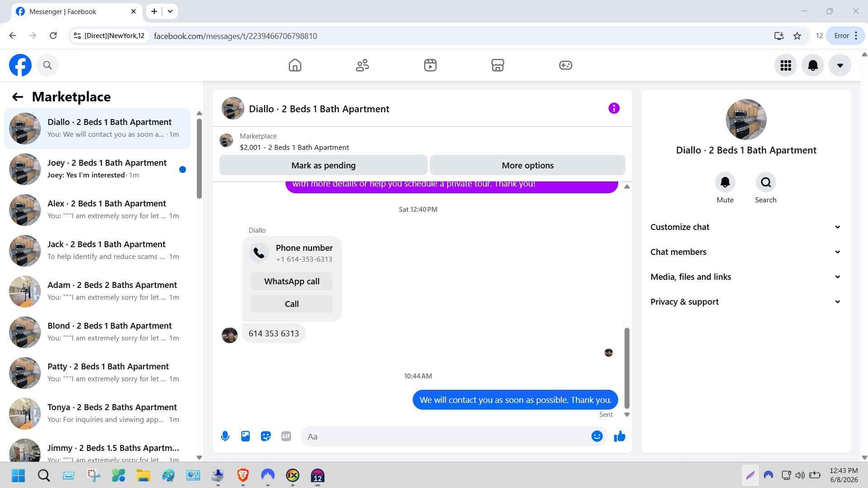Viewport: 868px width, 488px height.
Task: Go to the Home feed icon
Action: pyautogui.click(x=295, y=65)
